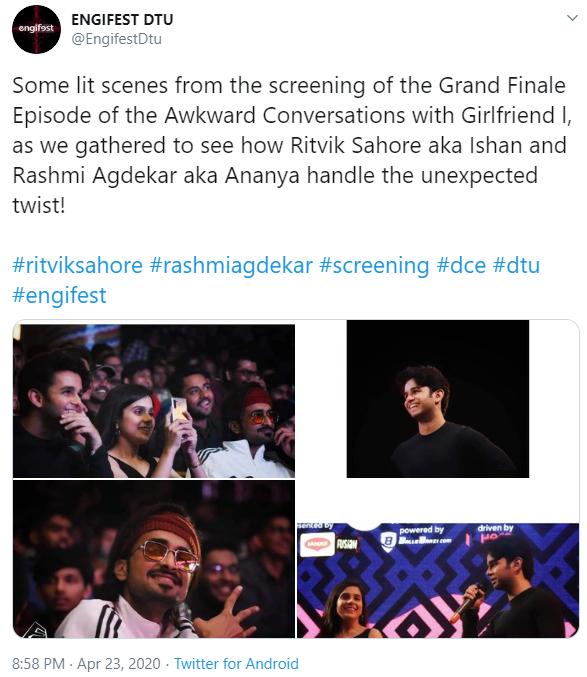587x677 pixels.
Task: Click the Apr 23, 2020 date
Action: coord(119,664)
